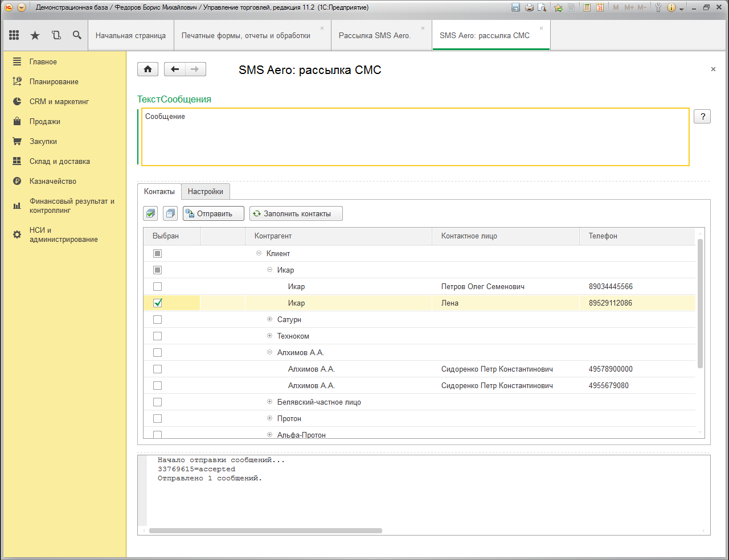Open print preview from the title bar

point(542,7)
